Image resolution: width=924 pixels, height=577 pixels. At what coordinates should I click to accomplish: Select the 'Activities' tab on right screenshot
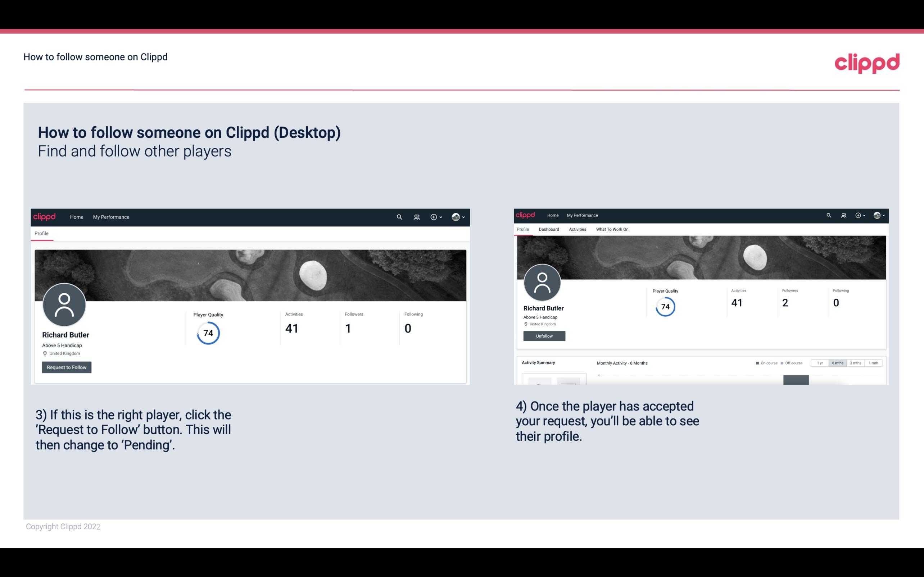click(x=576, y=229)
